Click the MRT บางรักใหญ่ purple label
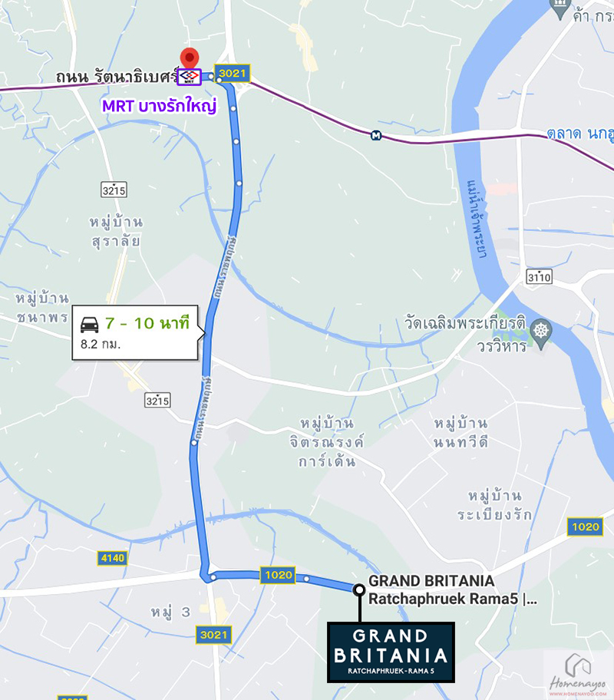 [160, 106]
